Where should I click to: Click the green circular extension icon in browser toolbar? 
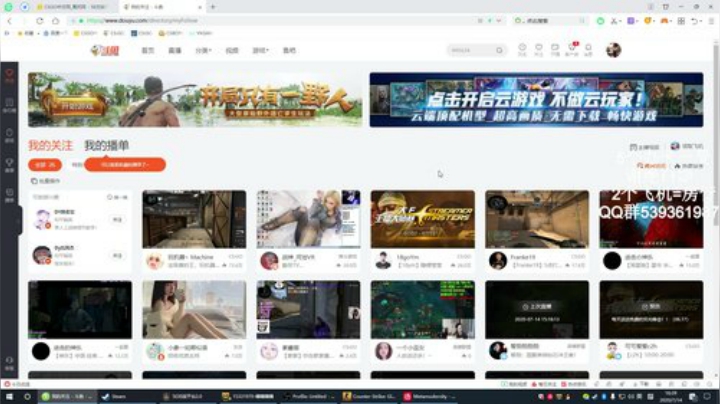pos(600,21)
